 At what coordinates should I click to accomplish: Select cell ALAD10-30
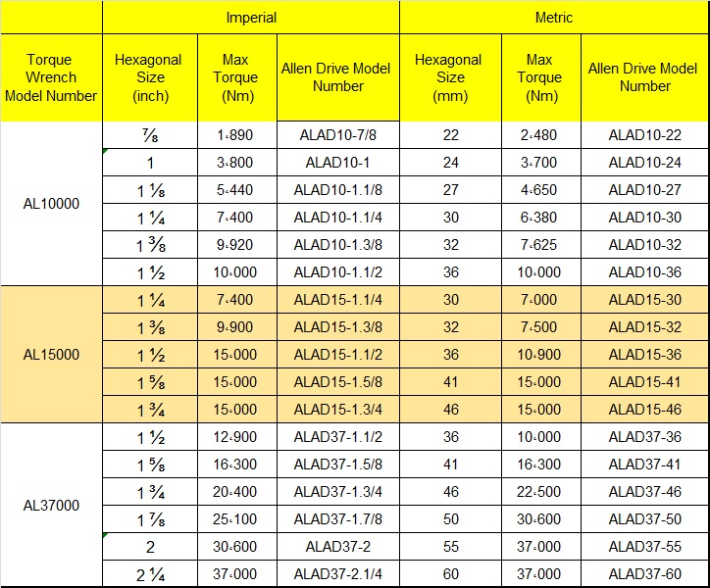coord(645,218)
